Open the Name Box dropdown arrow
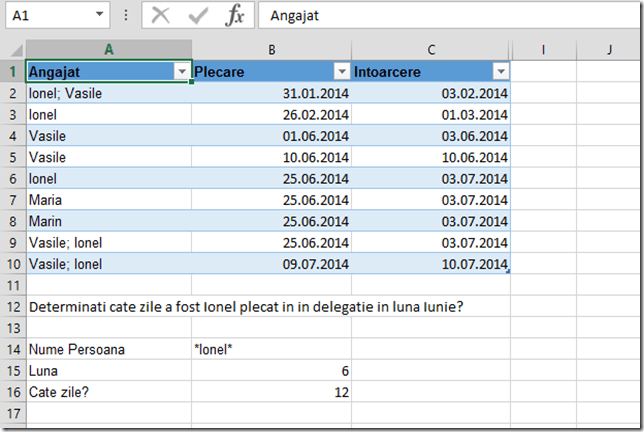Viewport: 644px width, 432px height. 99,17
